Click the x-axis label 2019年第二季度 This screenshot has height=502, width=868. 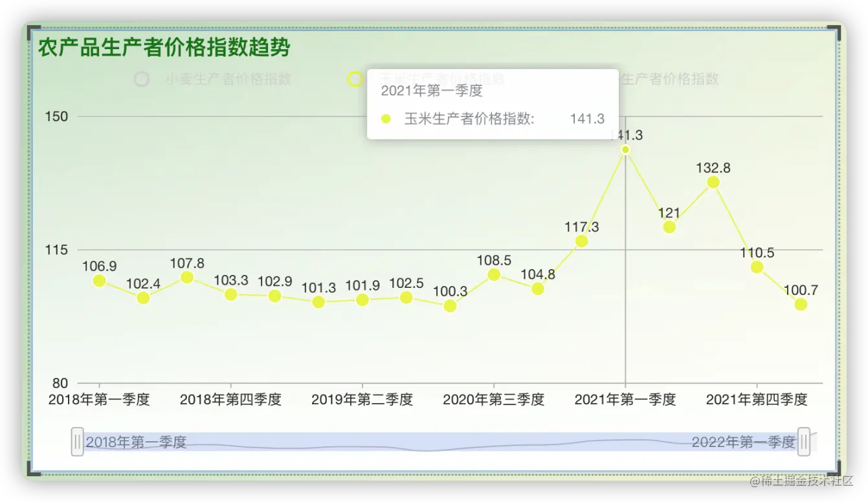(x=362, y=400)
